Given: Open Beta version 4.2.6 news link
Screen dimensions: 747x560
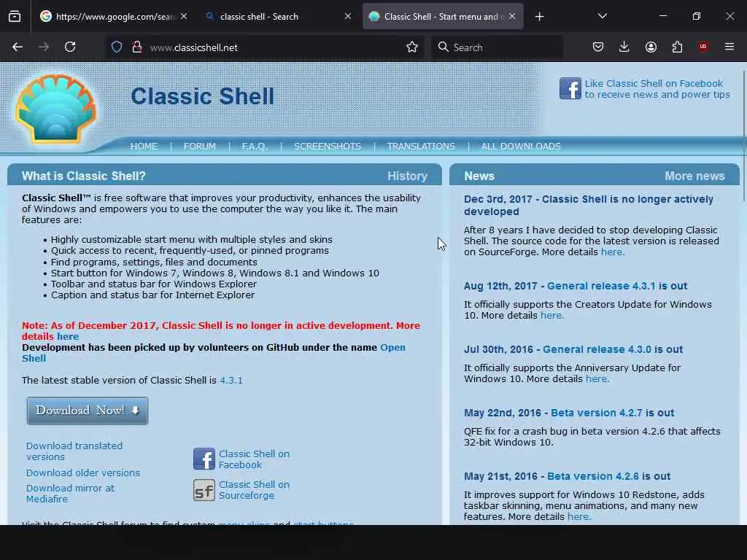Looking at the screenshot, I should point(592,476).
